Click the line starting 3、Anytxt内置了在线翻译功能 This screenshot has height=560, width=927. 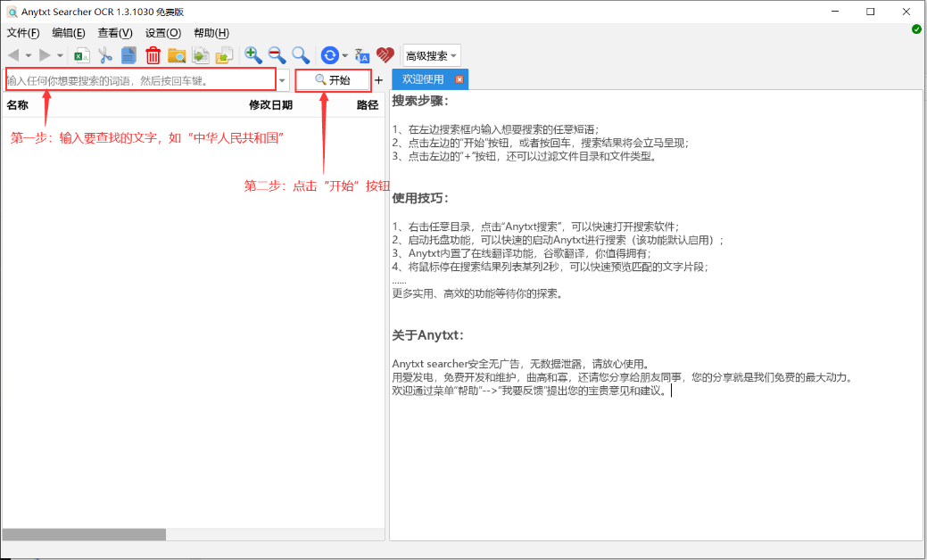tap(521, 253)
